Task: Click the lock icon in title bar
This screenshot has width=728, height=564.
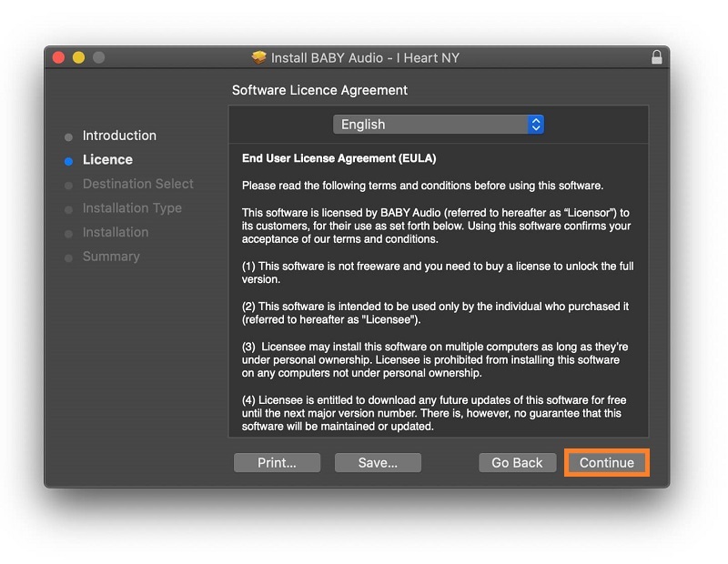Action: click(656, 57)
